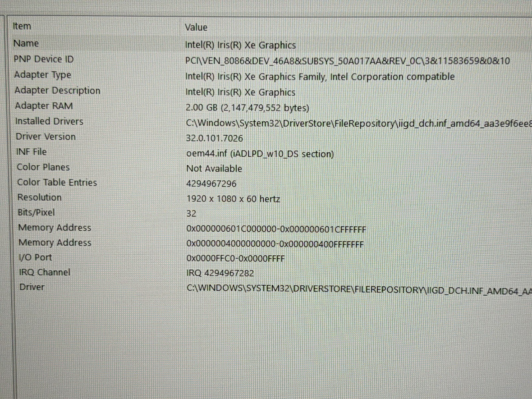Select the Adapter Type row

click(x=43, y=75)
